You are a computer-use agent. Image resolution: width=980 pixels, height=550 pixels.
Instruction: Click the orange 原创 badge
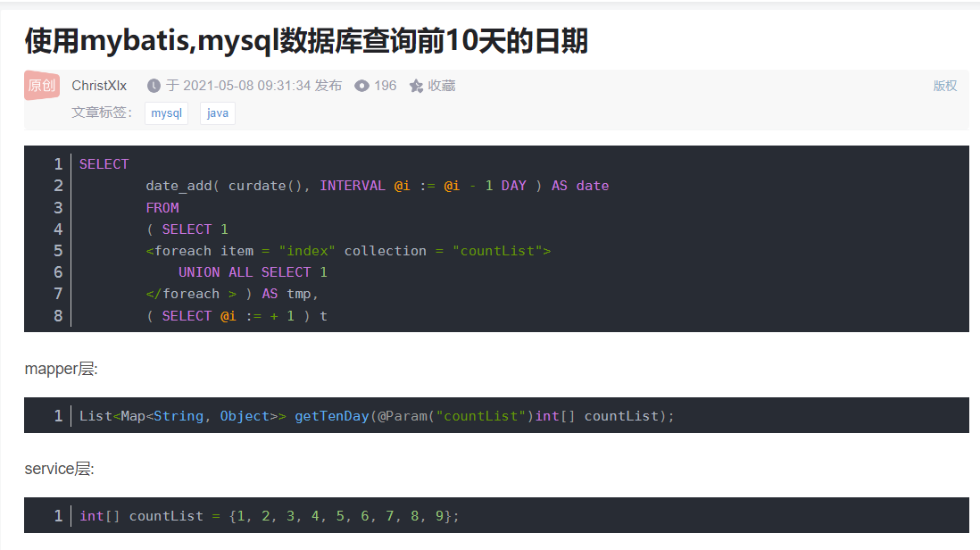point(42,86)
